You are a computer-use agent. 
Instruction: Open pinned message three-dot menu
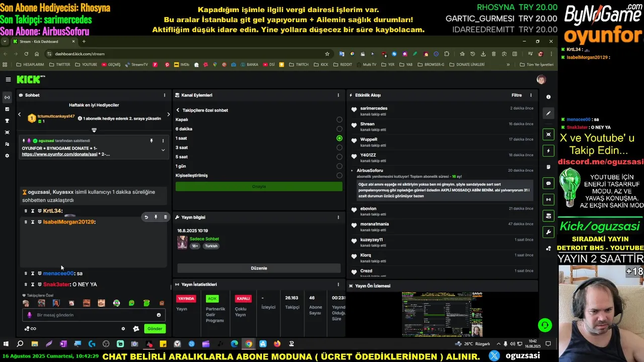pyautogui.click(x=163, y=141)
